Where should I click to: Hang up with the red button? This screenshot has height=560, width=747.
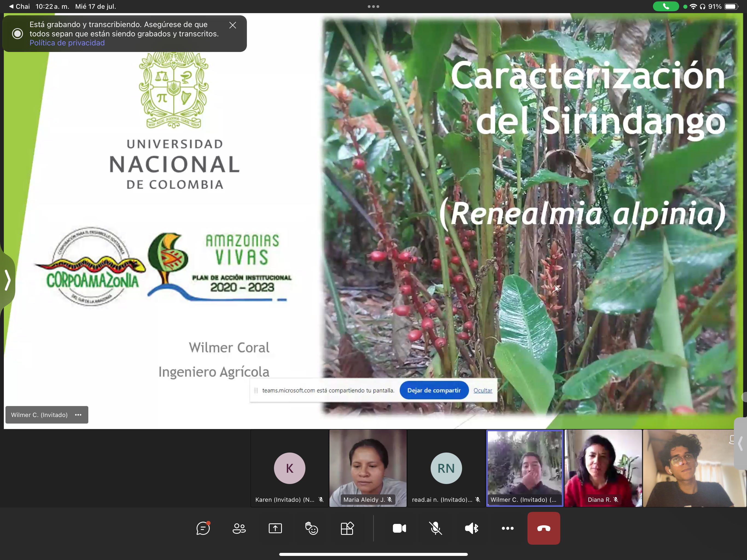coord(544,528)
